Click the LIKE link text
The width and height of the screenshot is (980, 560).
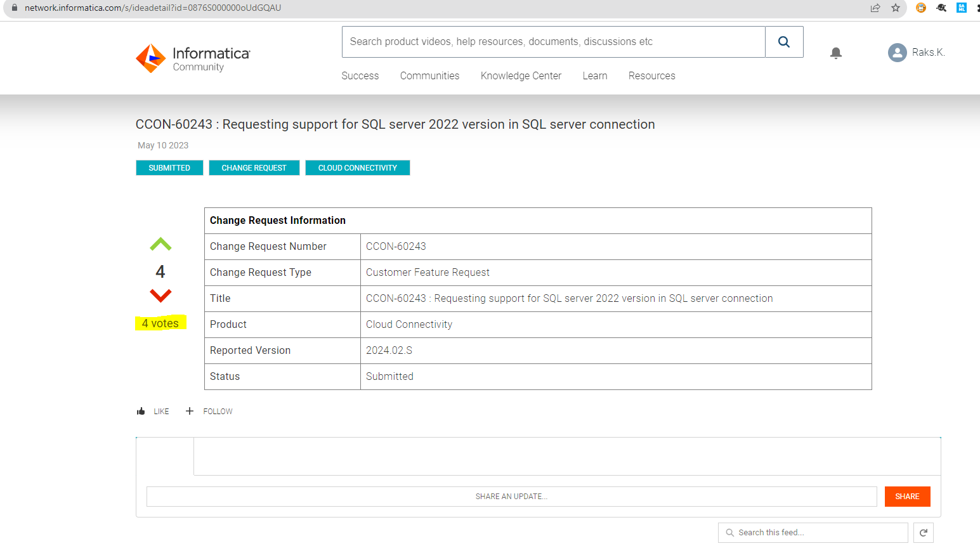point(161,412)
